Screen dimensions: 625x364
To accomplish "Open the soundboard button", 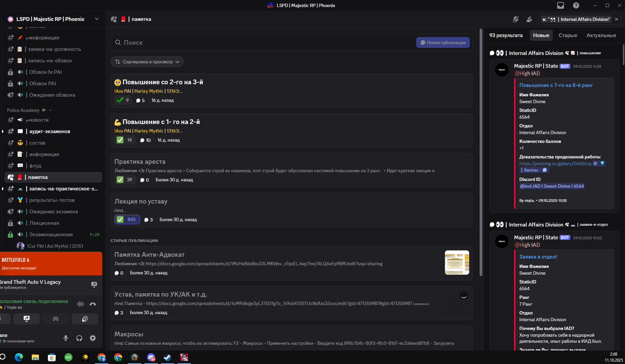I will click(85, 319).
